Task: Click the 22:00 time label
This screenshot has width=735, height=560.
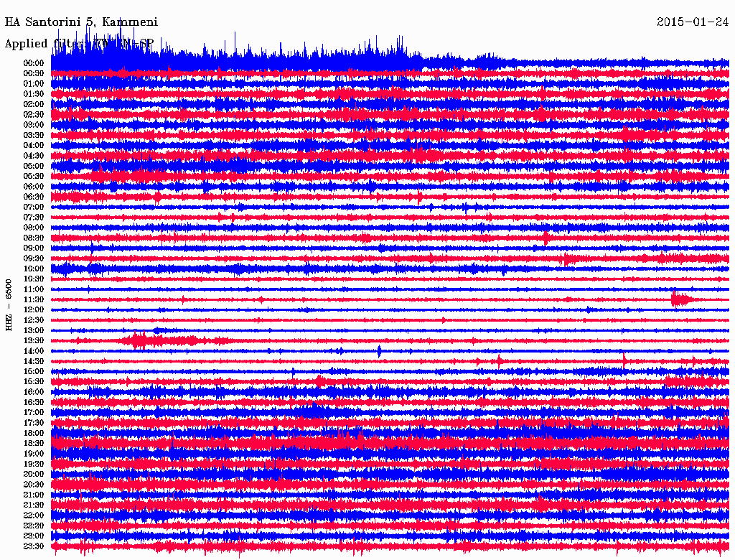Action: click(x=34, y=515)
